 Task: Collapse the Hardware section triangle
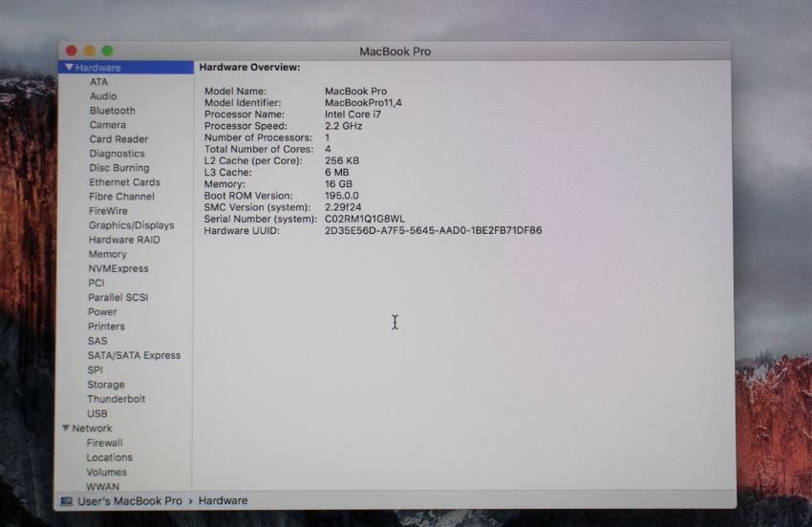tap(69, 68)
